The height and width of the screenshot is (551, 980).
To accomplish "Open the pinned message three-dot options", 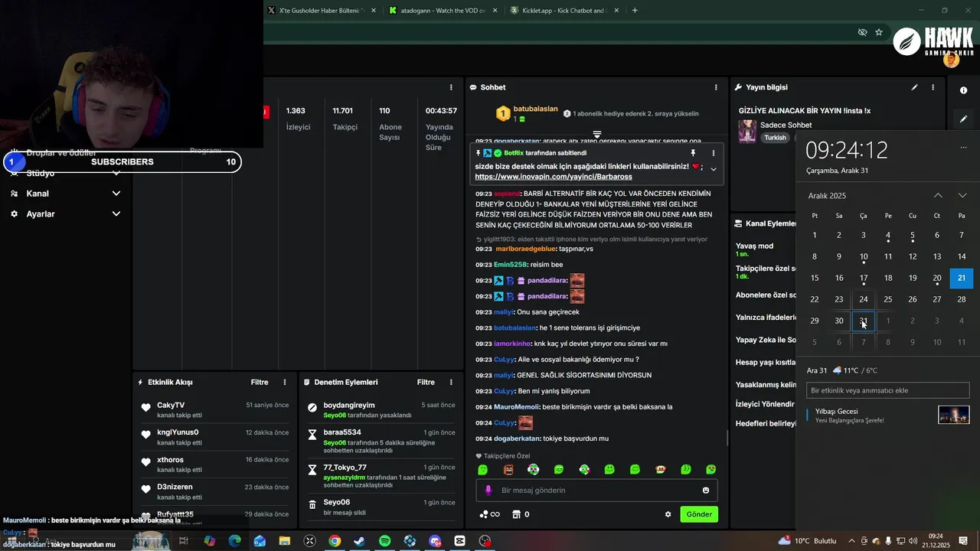I will pos(714,153).
